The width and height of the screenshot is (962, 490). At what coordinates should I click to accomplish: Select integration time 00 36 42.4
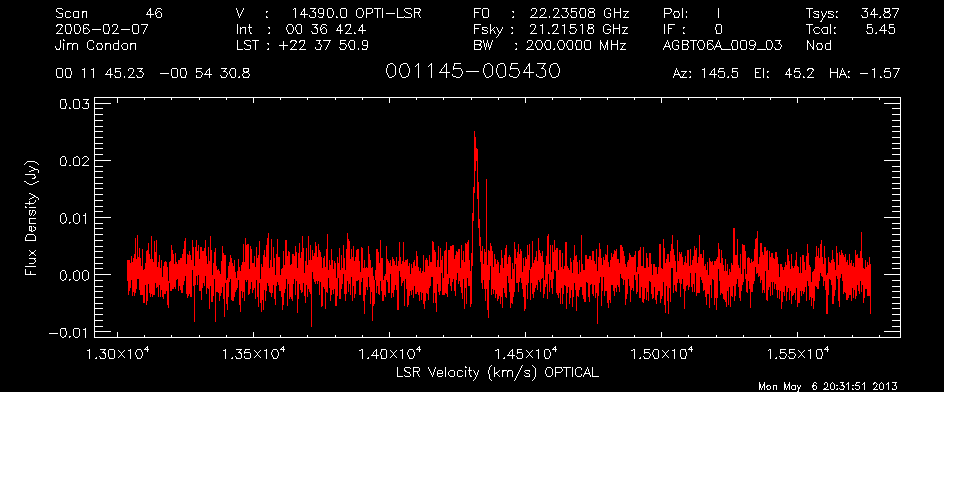click(x=326, y=29)
